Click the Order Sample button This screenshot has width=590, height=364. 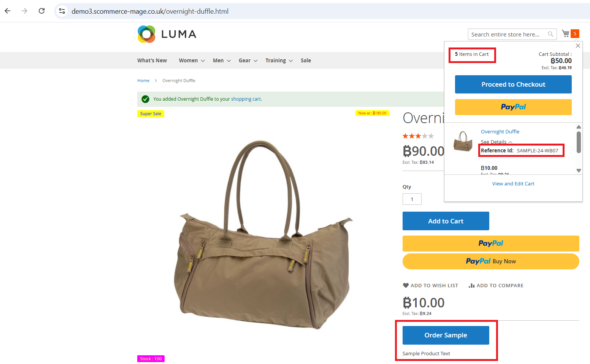click(446, 335)
